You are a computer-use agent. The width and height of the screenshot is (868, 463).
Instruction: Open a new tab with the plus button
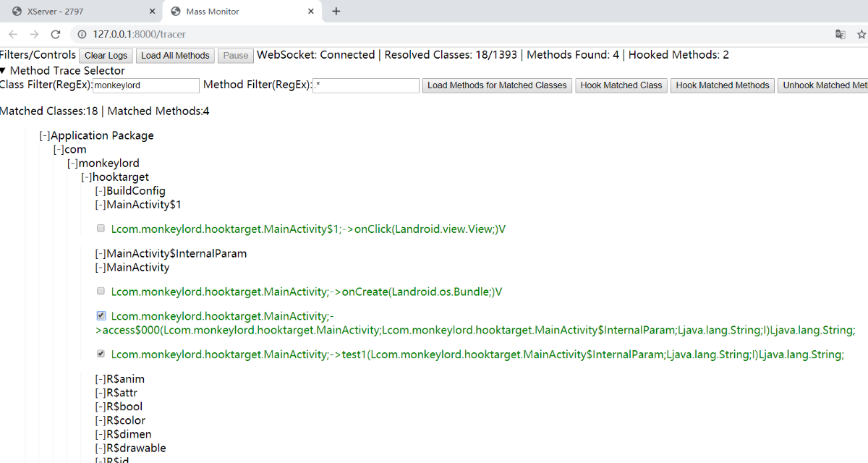coord(336,11)
